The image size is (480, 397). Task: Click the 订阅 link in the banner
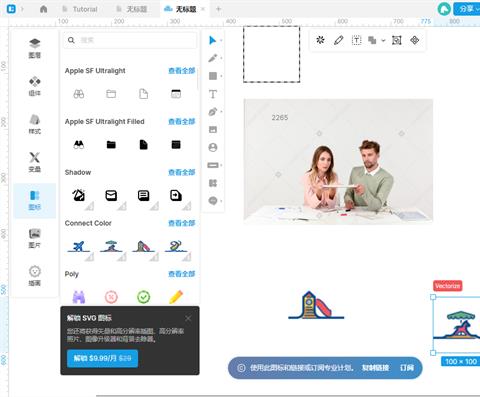click(407, 368)
